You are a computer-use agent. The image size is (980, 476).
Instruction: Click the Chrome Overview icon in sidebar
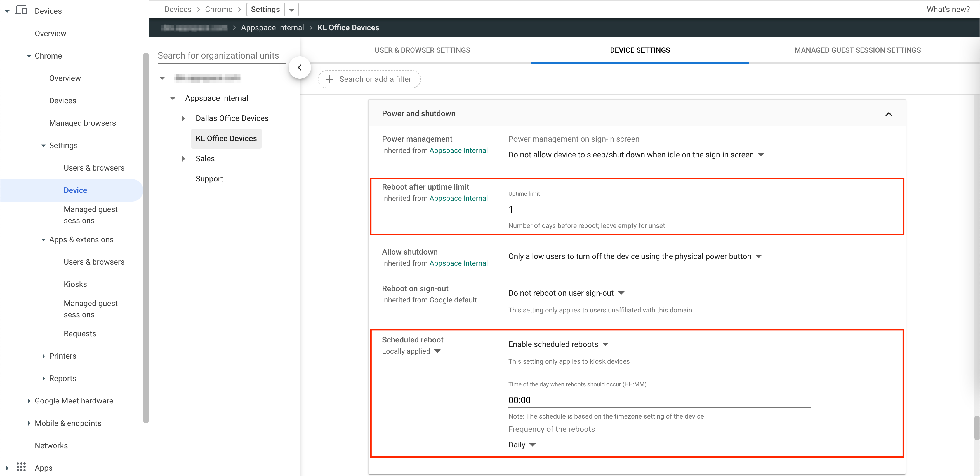(x=64, y=78)
